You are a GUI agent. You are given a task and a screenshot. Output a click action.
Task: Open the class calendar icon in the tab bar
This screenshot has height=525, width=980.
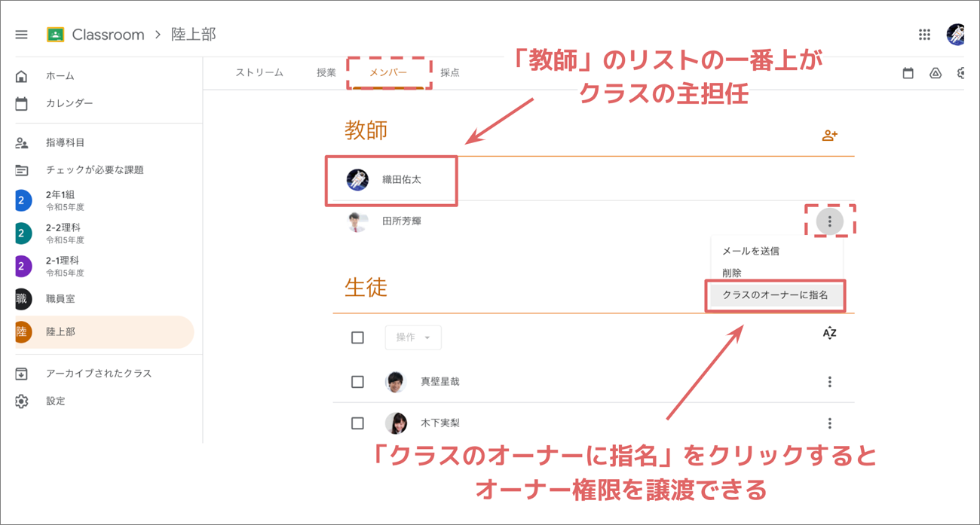click(908, 73)
